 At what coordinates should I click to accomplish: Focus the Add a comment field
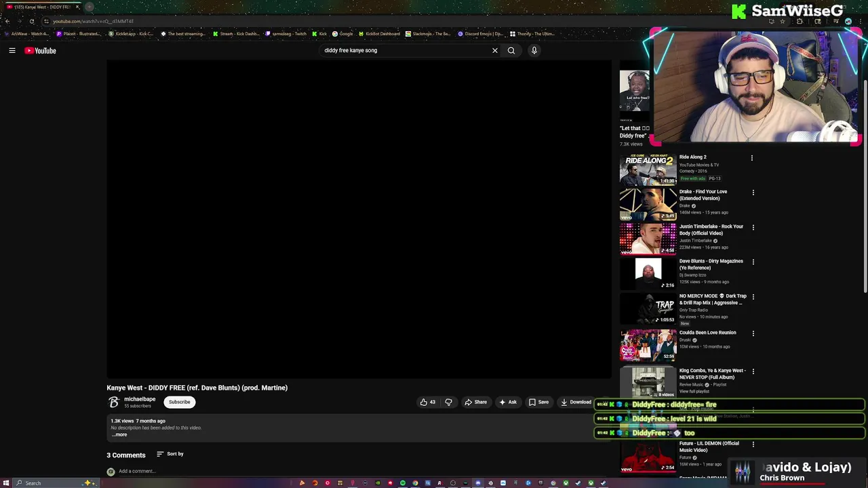click(x=137, y=471)
